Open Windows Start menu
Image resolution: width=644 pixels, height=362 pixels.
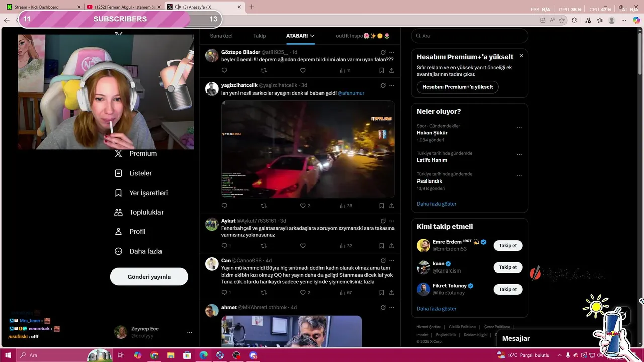(8, 355)
